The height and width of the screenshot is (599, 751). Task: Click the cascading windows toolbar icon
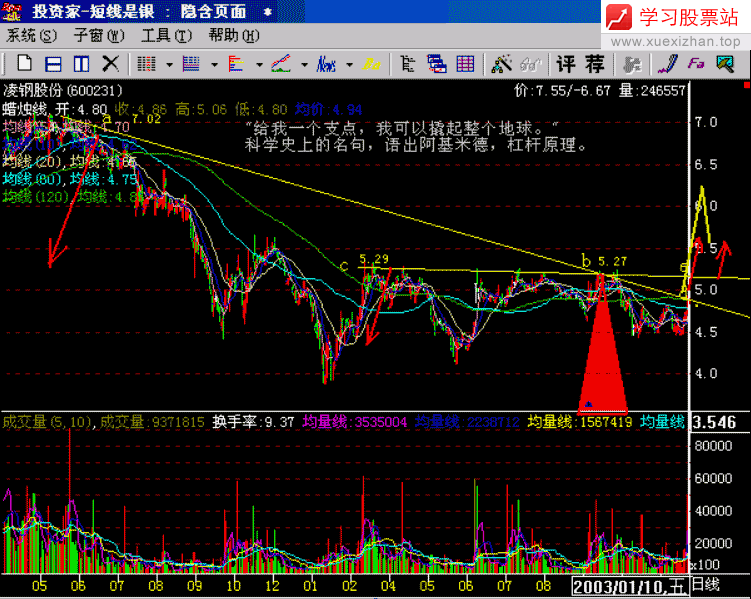436,64
